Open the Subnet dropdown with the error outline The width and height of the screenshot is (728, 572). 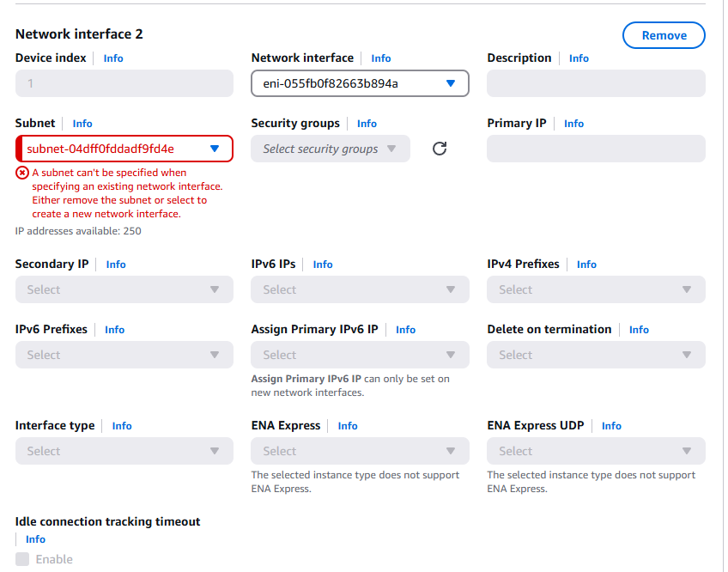[124, 148]
